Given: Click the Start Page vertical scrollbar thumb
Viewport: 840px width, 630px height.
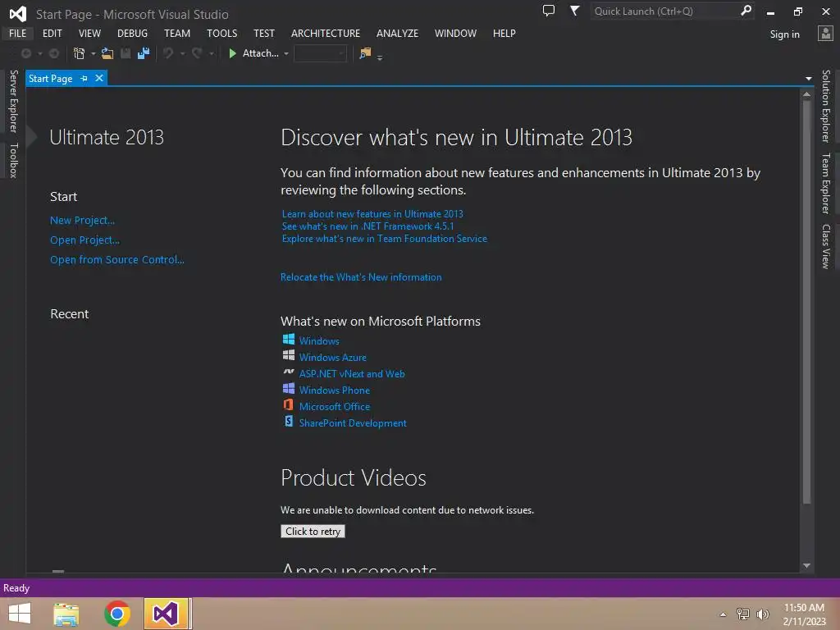Looking at the screenshot, I should (806, 303).
